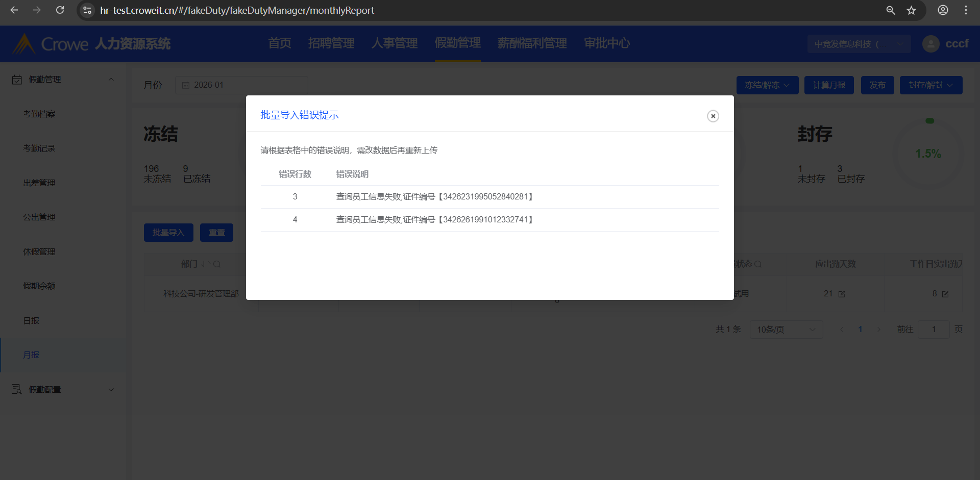The height and width of the screenshot is (480, 980).
Task: Reload the current page
Action: point(60,10)
